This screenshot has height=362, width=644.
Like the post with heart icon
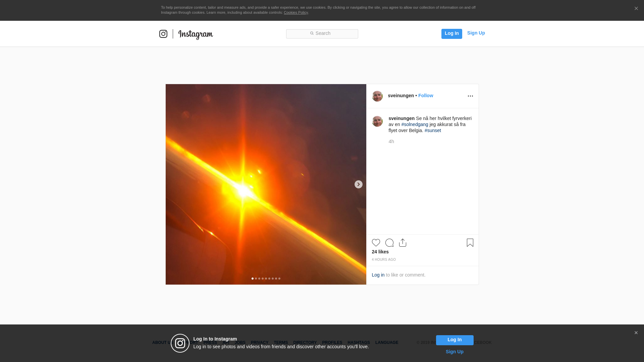[x=376, y=243]
